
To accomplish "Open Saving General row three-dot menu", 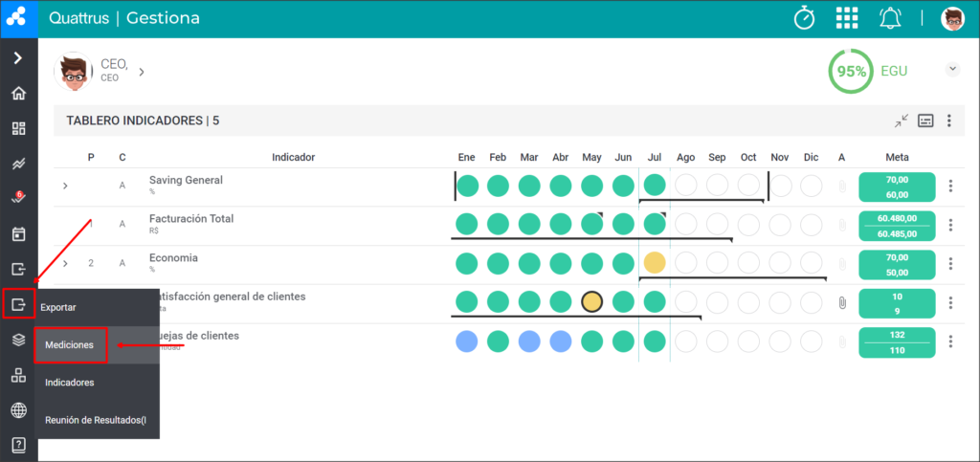I will [950, 187].
